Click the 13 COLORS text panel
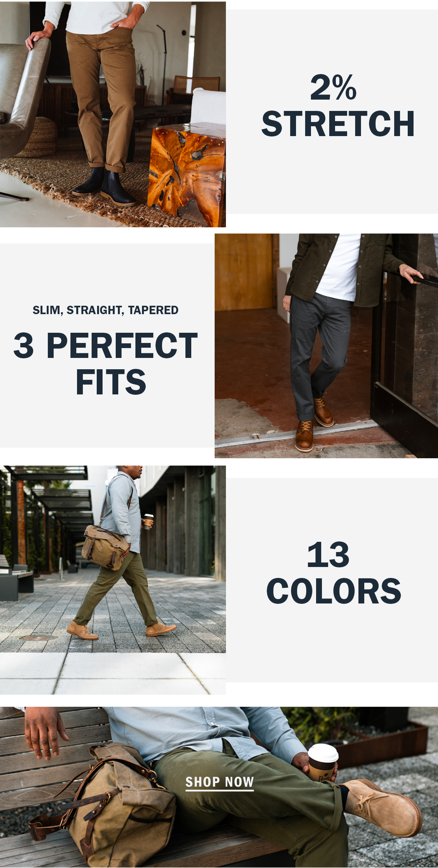The width and height of the screenshot is (438, 868). click(x=332, y=580)
